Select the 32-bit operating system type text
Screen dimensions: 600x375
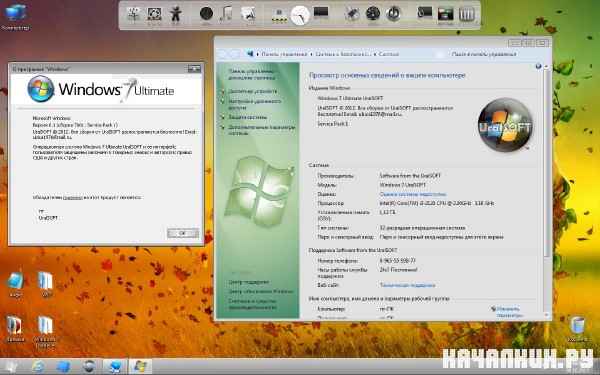(x=422, y=228)
